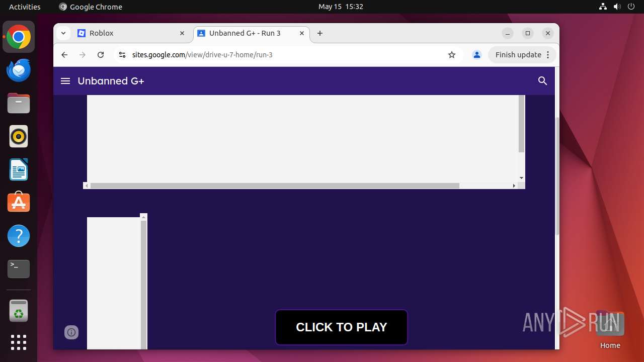
Task: Go back to the previous page
Action: click(x=64, y=55)
